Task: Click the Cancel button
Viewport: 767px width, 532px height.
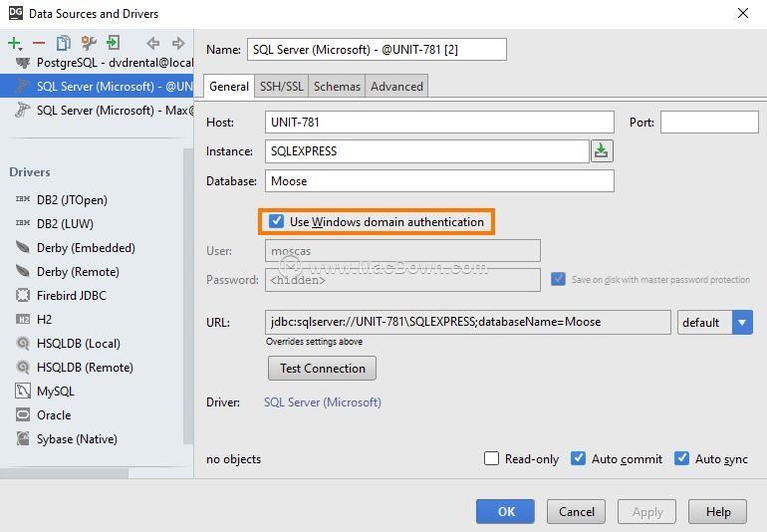Action: pyautogui.click(x=576, y=511)
